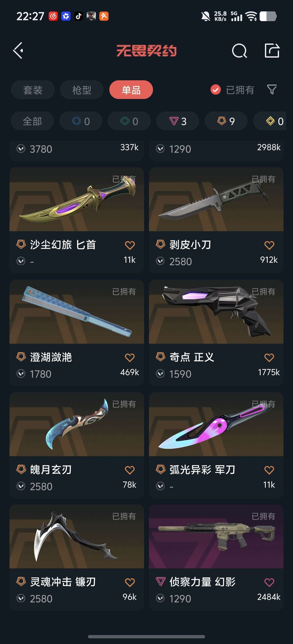Select the 单品 tab
This screenshot has height=644, width=293.
pos(131,90)
